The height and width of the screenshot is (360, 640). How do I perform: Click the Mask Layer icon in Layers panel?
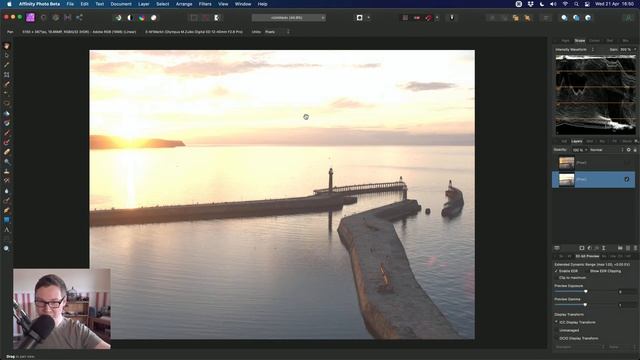[582, 248]
